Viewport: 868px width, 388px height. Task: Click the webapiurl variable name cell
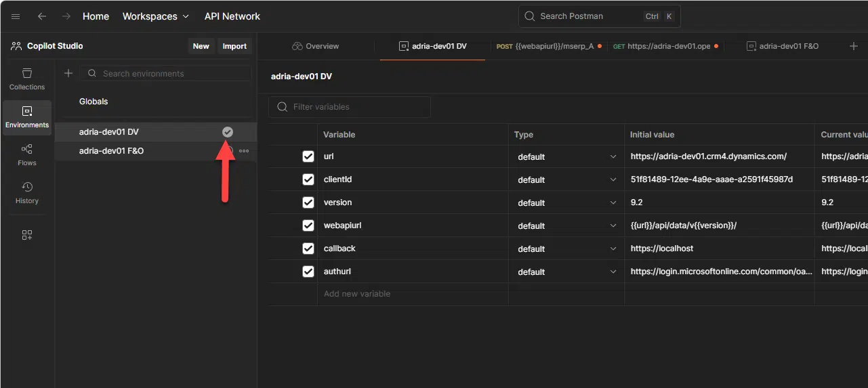pyautogui.click(x=413, y=225)
